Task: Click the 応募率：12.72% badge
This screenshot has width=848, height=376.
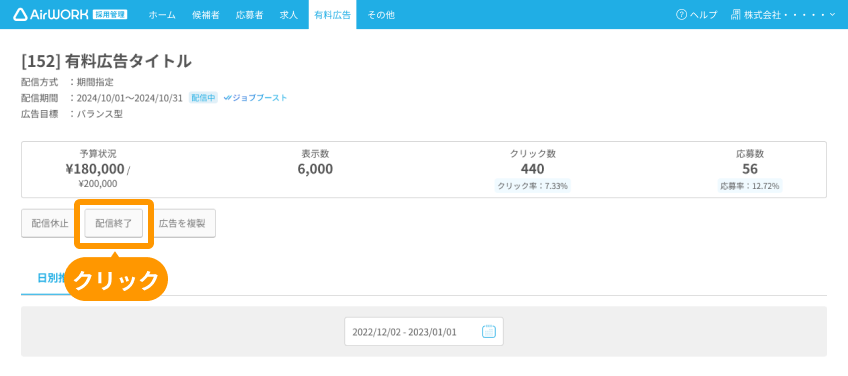Action: coord(750,186)
